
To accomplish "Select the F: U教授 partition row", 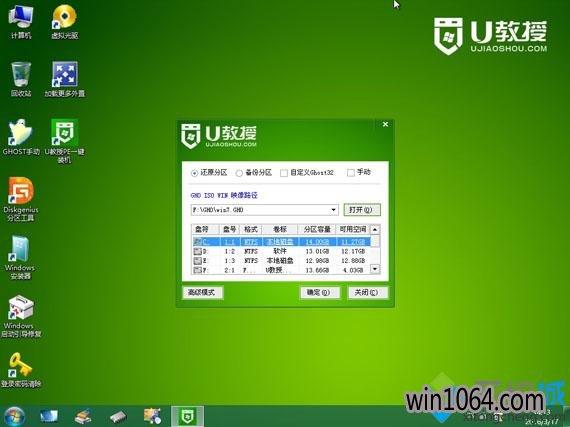I will point(281,270).
